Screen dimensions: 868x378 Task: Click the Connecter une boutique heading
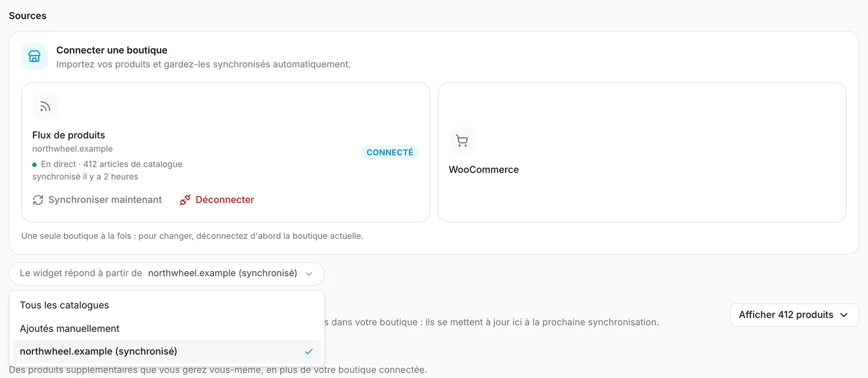point(112,50)
